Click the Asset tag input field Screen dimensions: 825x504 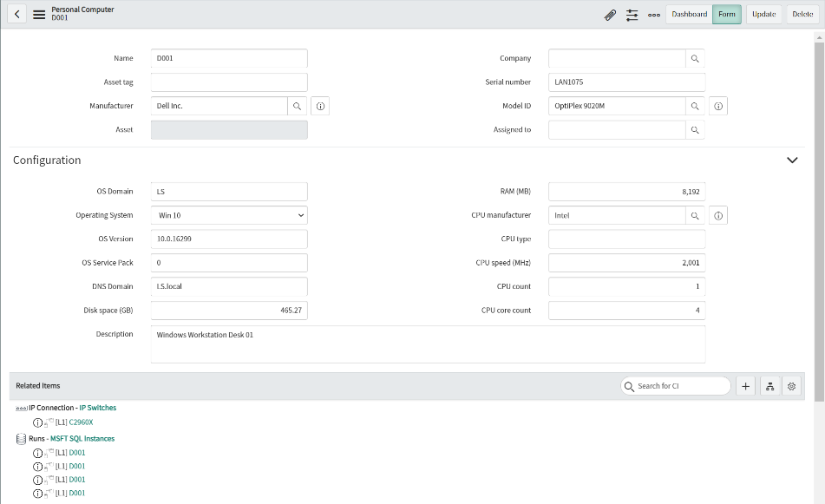tap(229, 82)
